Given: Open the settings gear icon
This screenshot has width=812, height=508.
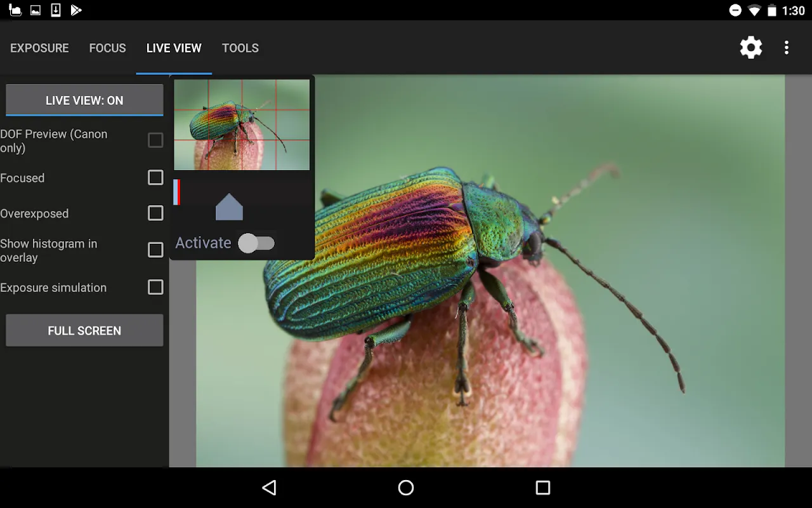Looking at the screenshot, I should (x=751, y=48).
